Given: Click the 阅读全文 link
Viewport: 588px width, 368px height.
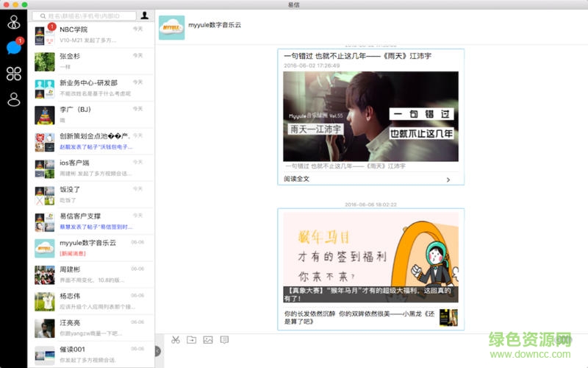Looking at the screenshot, I should tap(297, 179).
